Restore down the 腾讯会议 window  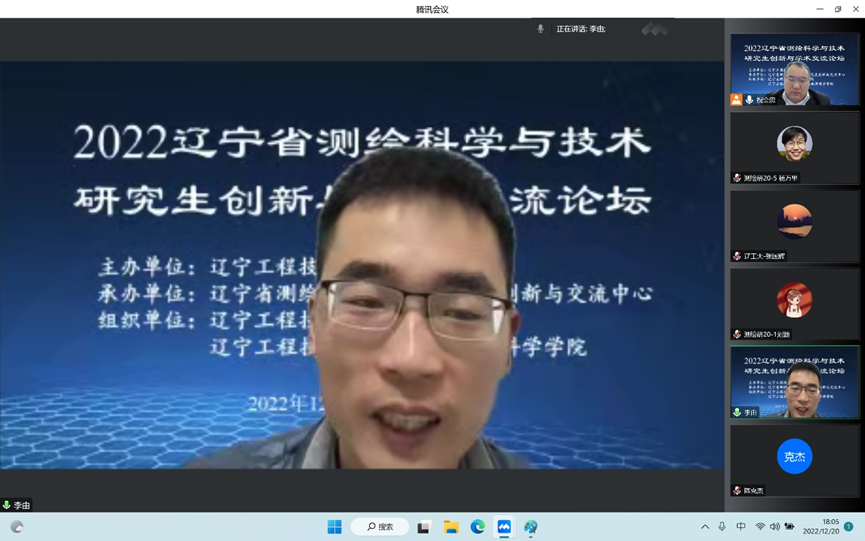pos(838,9)
